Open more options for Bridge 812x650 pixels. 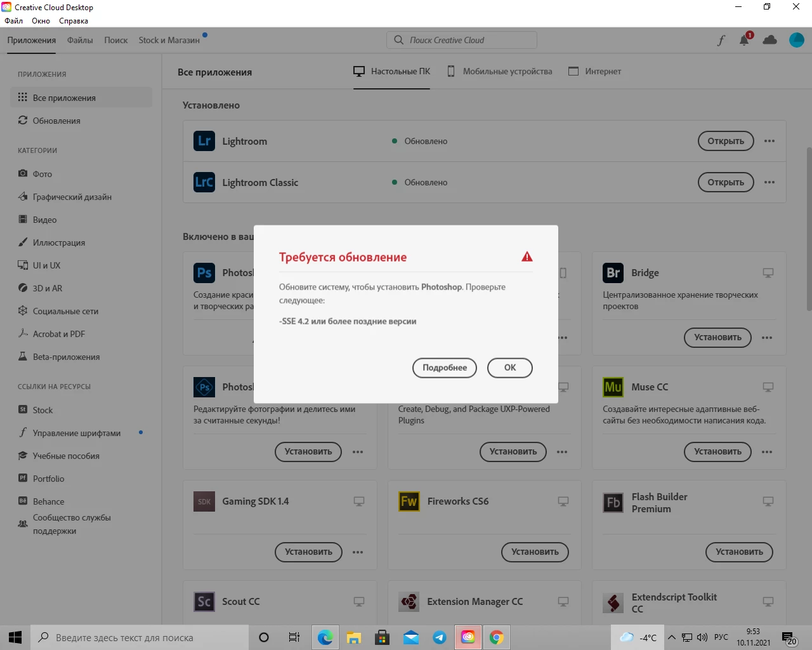pyautogui.click(x=767, y=338)
